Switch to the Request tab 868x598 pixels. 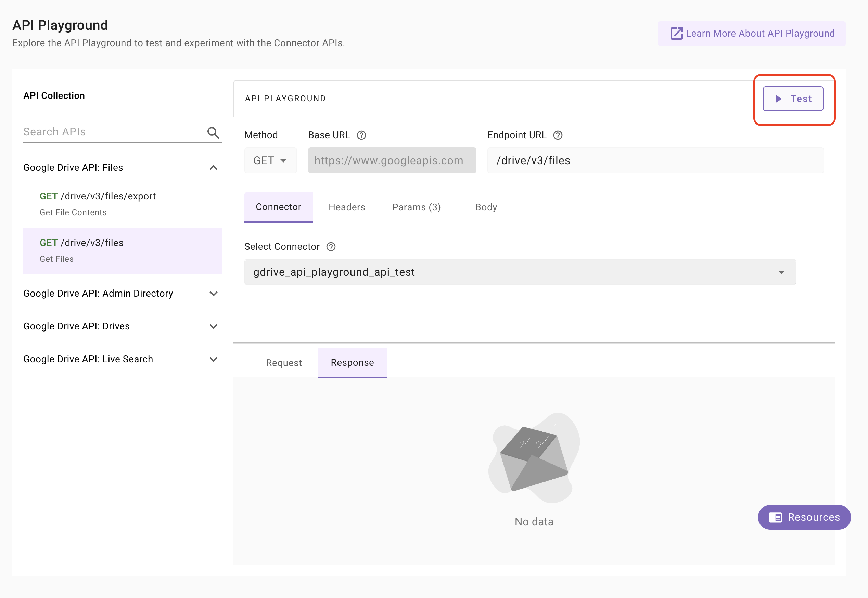pyautogui.click(x=283, y=363)
